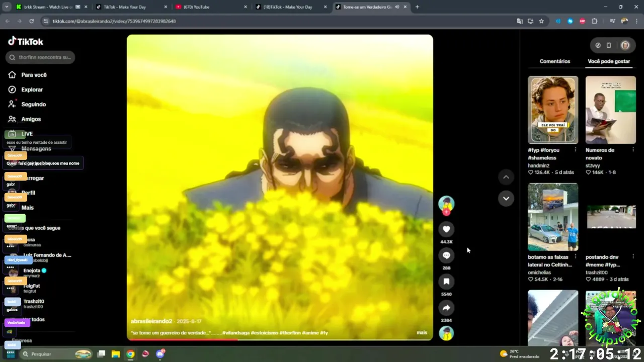Click the #vilandsaga hashtag

[235, 333]
